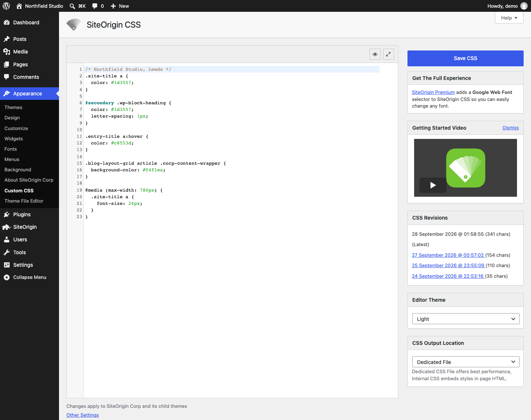Expand the editor to fullscreen
531x420 pixels.
(389, 54)
